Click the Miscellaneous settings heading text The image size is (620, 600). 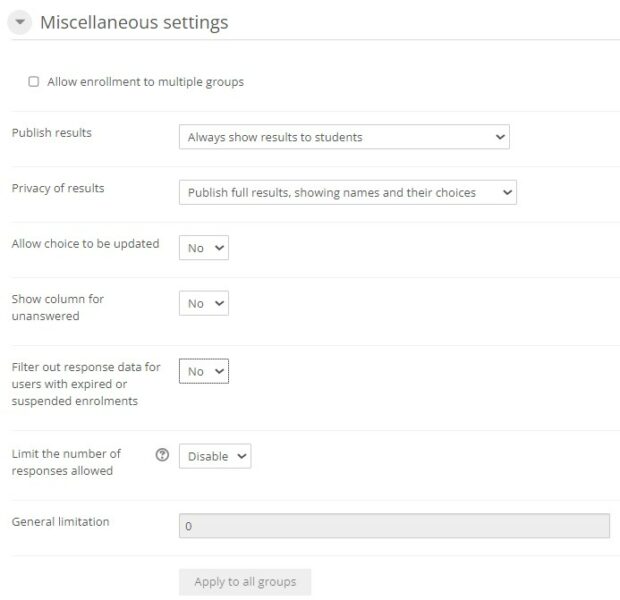point(134,22)
